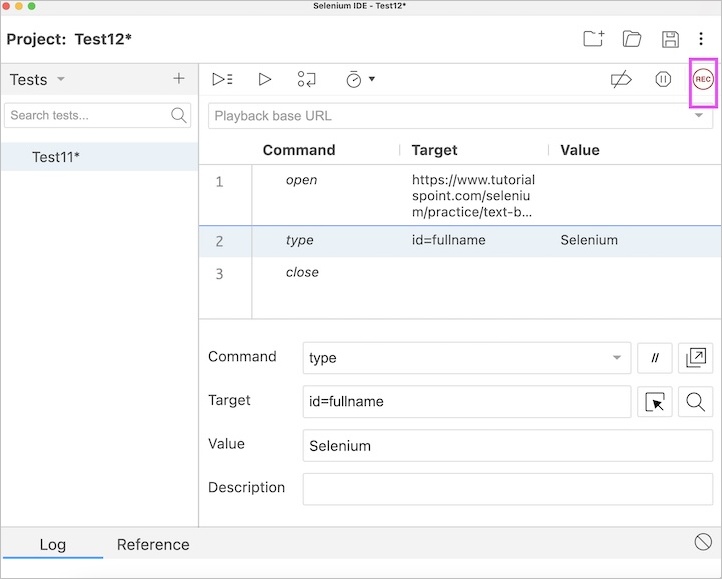The image size is (722, 579).
Task: Create a new project
Action: 593,39
